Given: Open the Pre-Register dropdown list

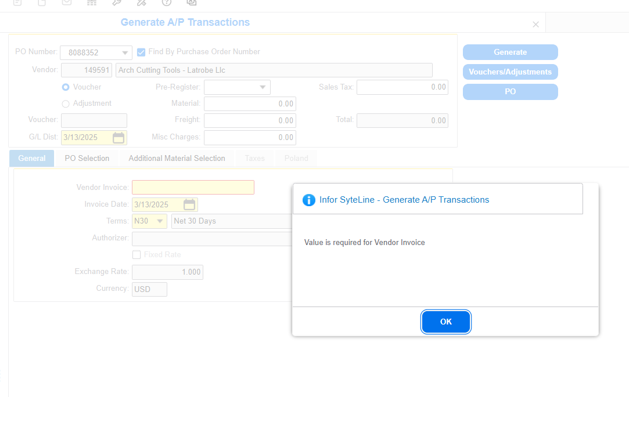Looking at the screenshot, I should 262,87.
